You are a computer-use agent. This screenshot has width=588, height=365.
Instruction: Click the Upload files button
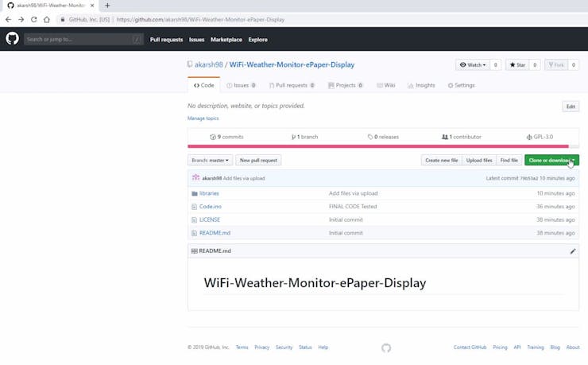click(479, 161)
